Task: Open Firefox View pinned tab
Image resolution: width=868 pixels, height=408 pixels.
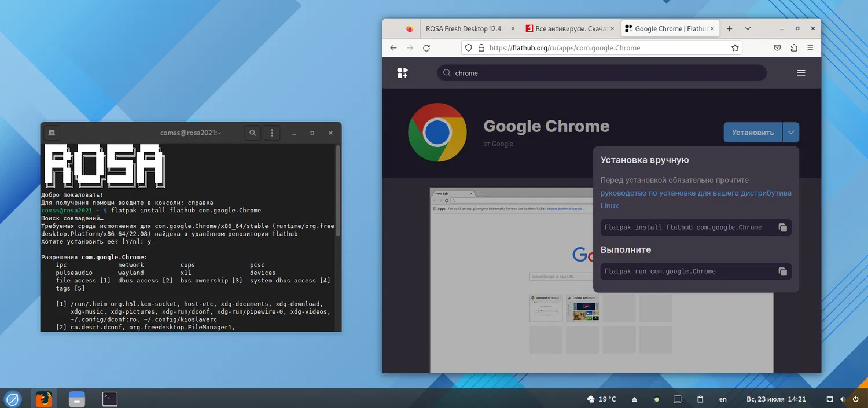Action: click(410, 28)
